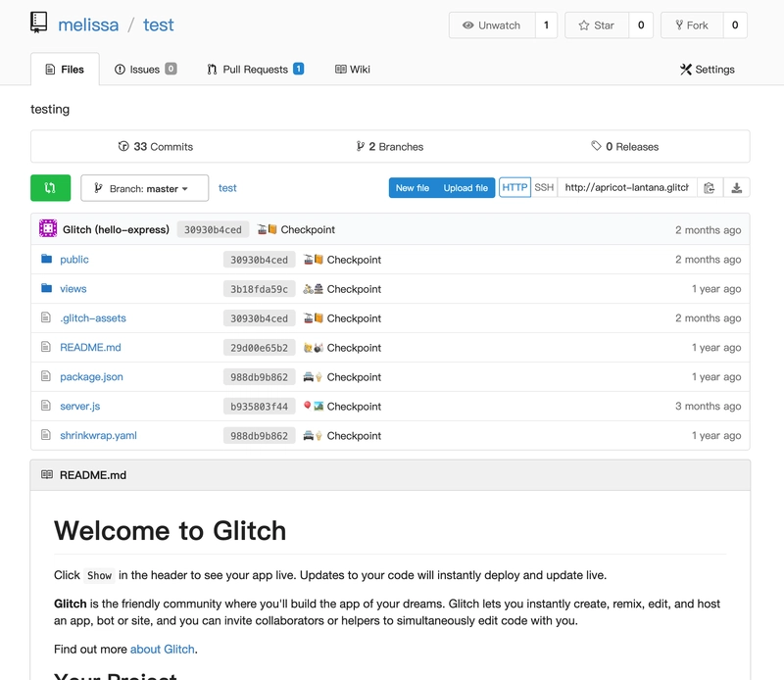Click the repository book icon beside melissa
The height and width of the screenshot is (680, 784).
pyautogui.click(x=39, y=24)
